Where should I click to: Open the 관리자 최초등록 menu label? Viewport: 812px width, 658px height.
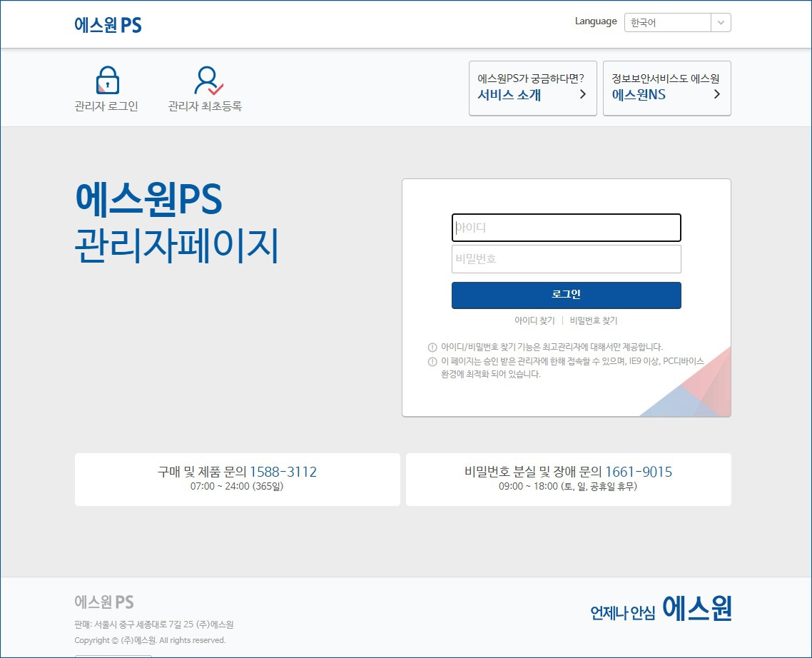(205, 106)
